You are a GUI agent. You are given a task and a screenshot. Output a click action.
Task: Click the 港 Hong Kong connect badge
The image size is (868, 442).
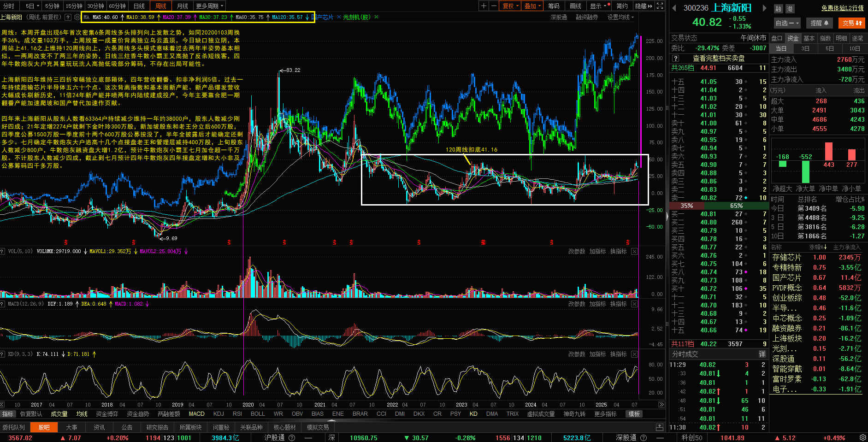(x=790, y=8)
